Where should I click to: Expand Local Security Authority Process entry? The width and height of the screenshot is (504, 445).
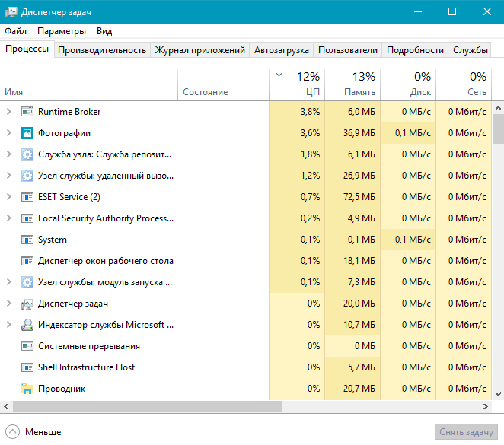click(9, 218)
